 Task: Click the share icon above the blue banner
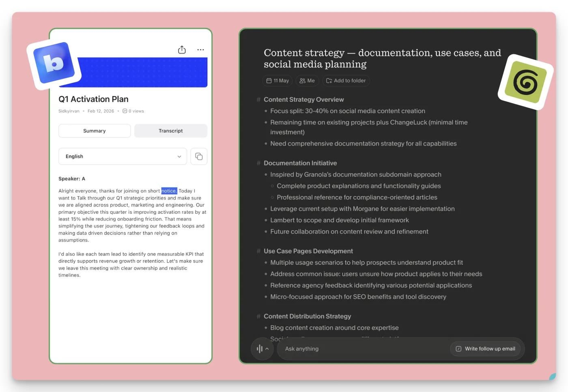[x=182, y=49]
